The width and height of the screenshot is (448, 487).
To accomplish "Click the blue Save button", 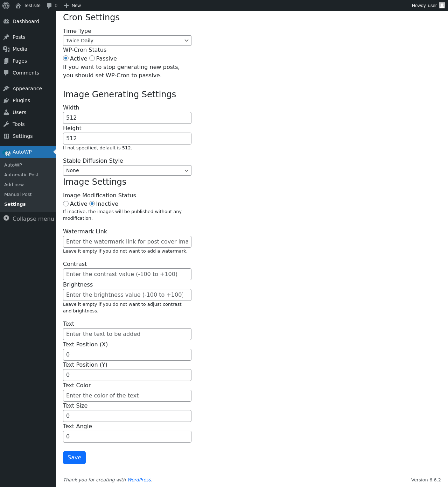I will pos(74,458).
